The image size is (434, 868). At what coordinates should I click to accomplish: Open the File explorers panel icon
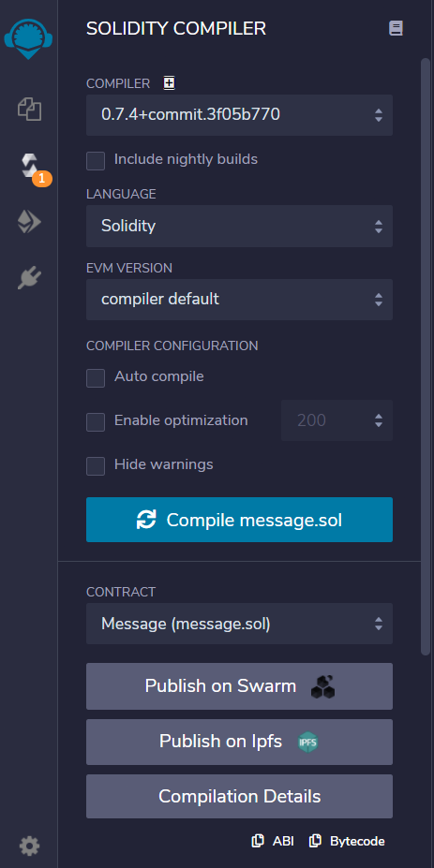(x=29, y=109)
